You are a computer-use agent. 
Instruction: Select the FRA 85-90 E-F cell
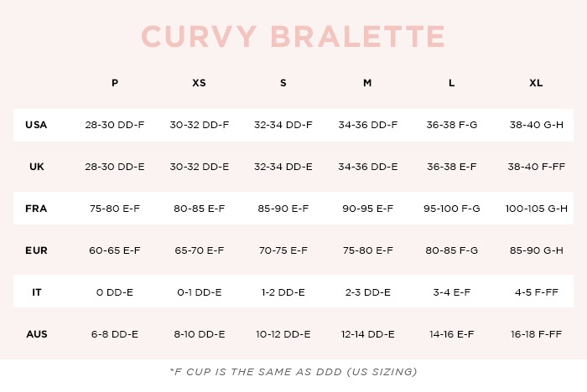pyautogui.click(x=283, y=209)
